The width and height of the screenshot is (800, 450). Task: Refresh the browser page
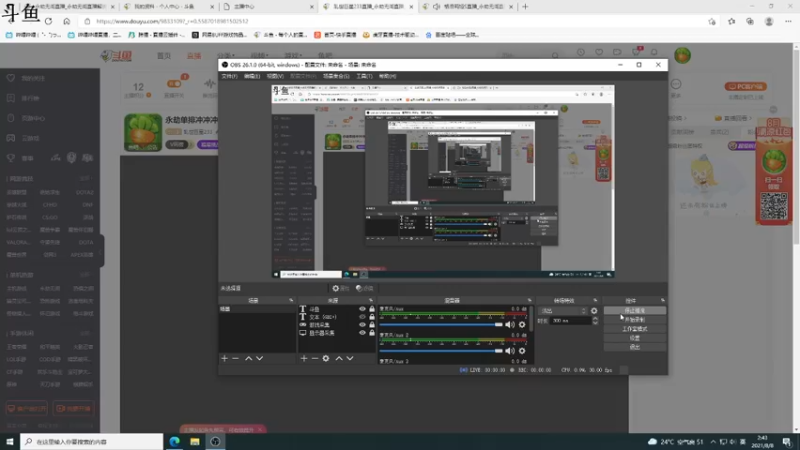tap(48, 21)
